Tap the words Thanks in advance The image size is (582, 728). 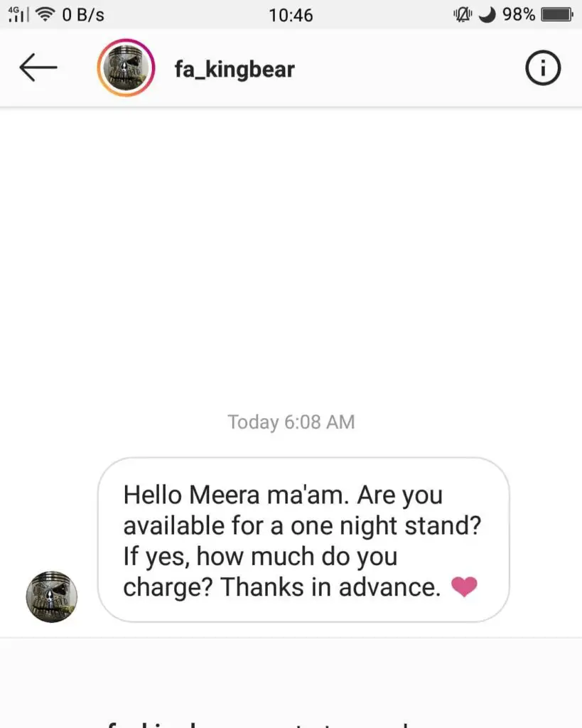pyautogui.click(x=330, y=587)
